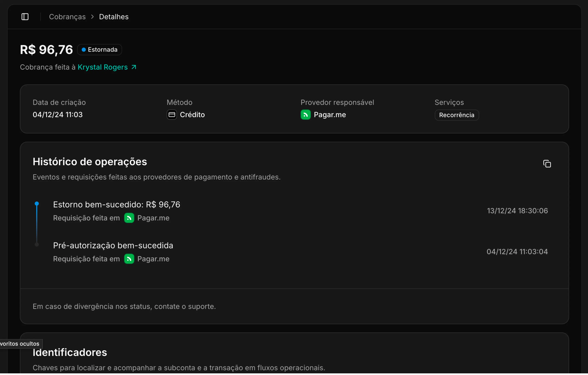This screenshot has width=588, height=375.
Task: Select the Detalhes breadcrumb item
Action: (x=114, y=17)
